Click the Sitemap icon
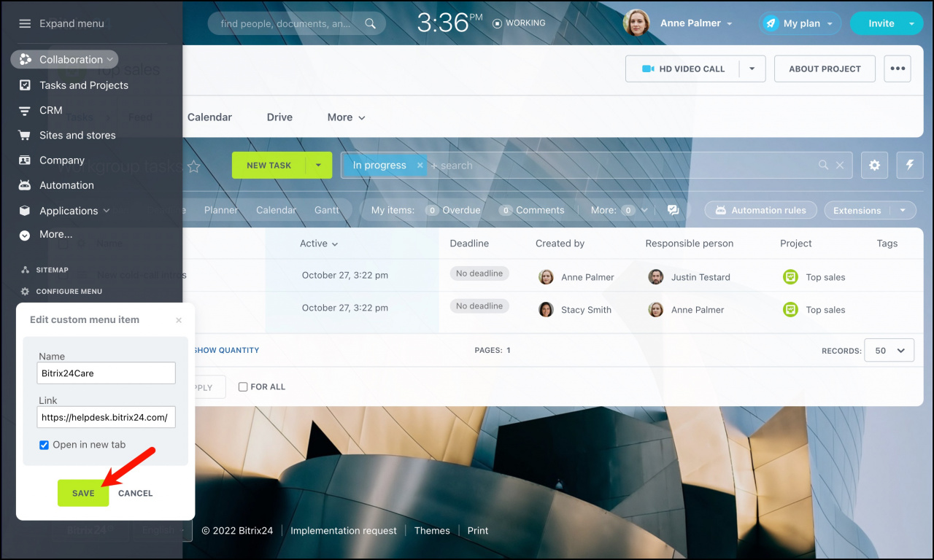 (x=25, y=270)
